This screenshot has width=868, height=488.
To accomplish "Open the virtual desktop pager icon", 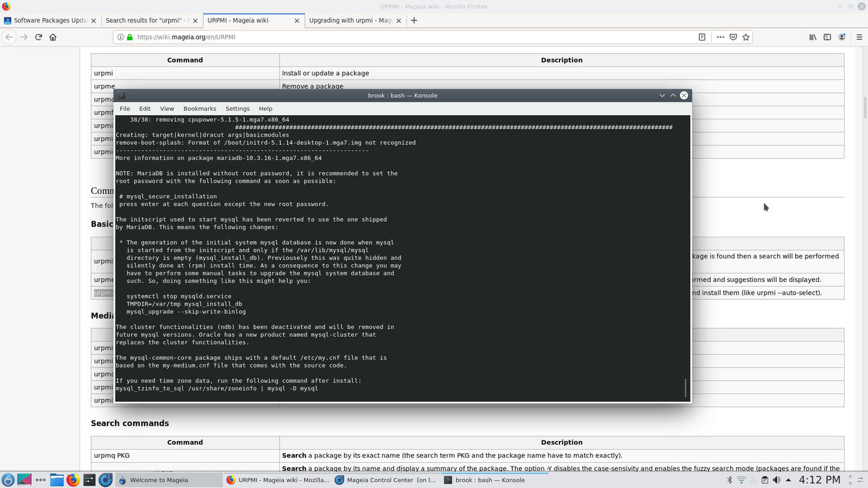I will click(25, 480).
